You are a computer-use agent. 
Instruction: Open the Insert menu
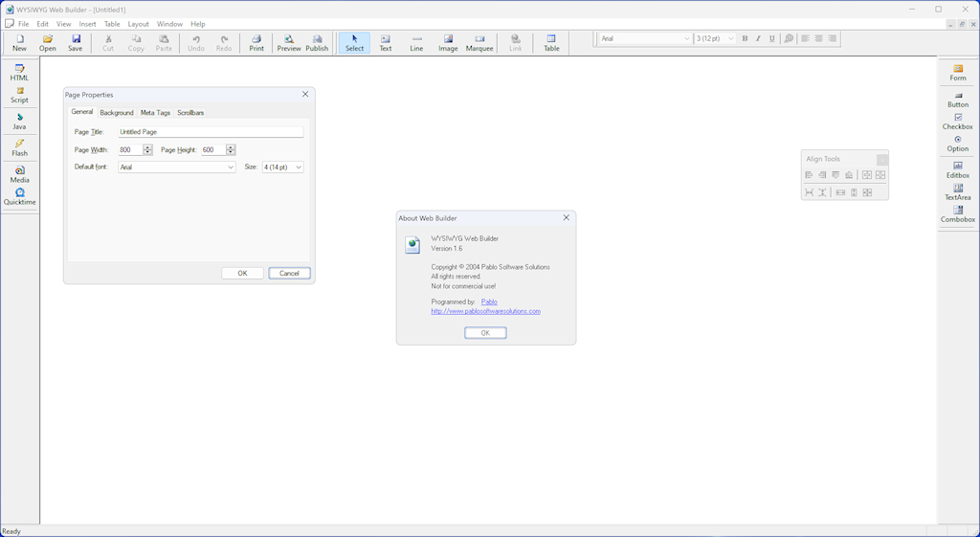pyautogui.click(x=87, y=24)
